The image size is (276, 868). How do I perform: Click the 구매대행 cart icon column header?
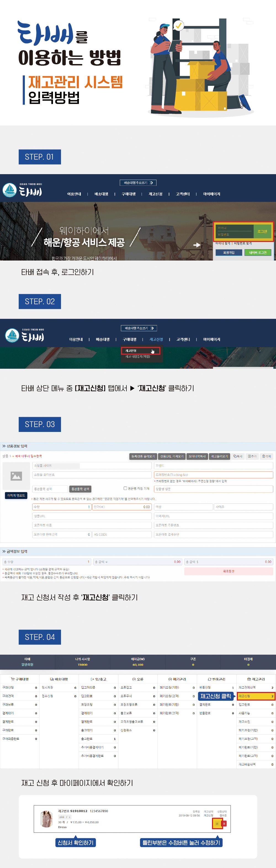[x=20, y=679]
